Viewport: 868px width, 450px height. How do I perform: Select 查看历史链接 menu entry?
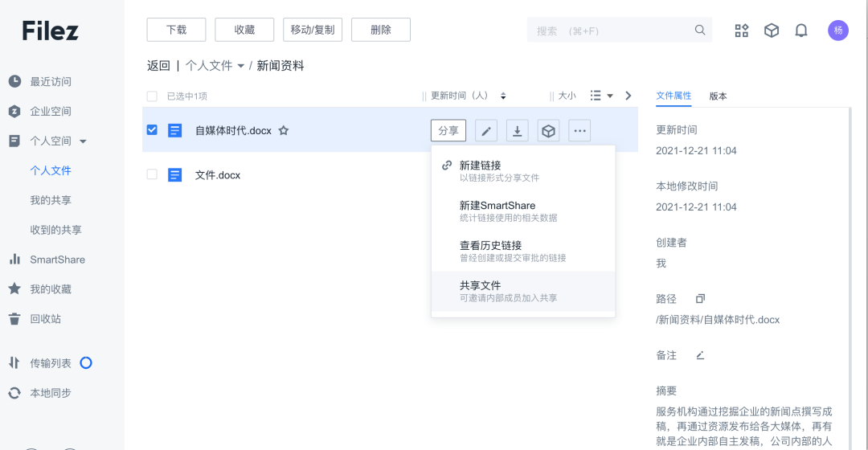(523, 251)
